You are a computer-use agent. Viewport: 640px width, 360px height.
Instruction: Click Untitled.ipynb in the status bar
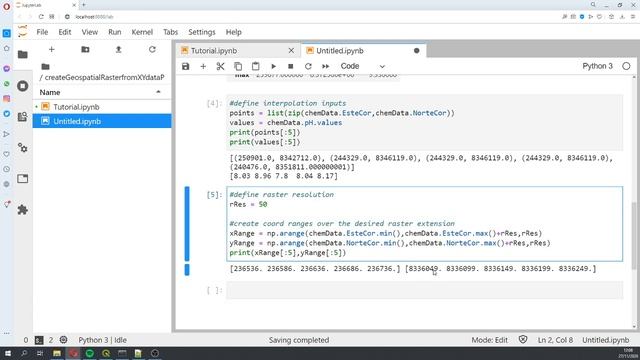click(x=605, y=340)
